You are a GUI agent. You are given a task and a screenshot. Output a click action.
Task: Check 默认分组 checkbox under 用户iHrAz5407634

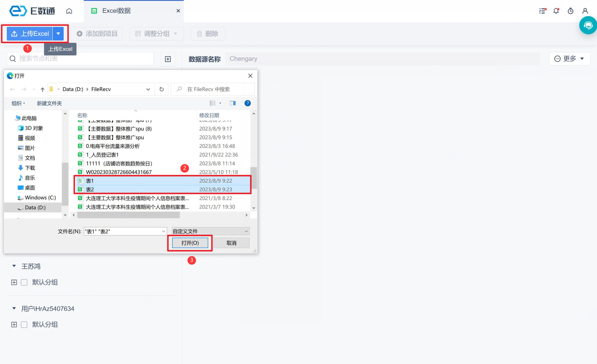pos(24,324)
